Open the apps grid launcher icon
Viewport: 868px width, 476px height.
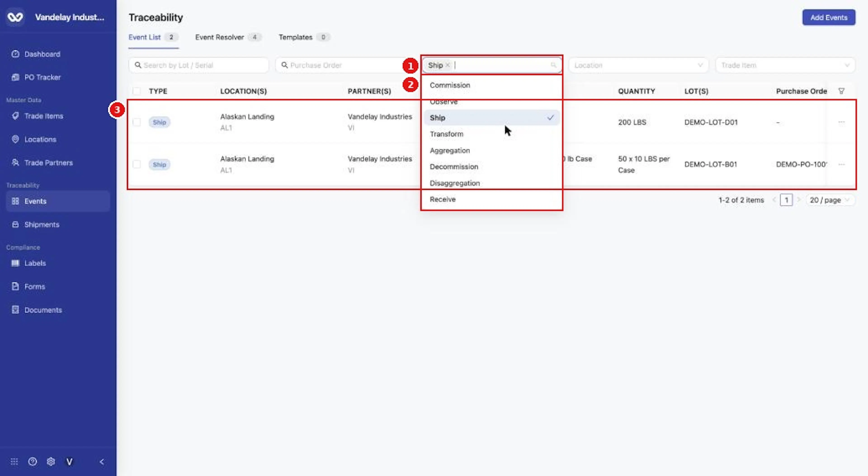(x=14, y=462)
